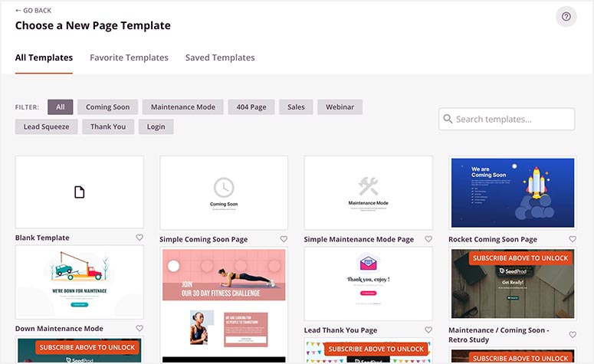This screenshot has height=364, width=594.
Task: Choose the Retro Study template thumbnail
Action: [513, 284]
